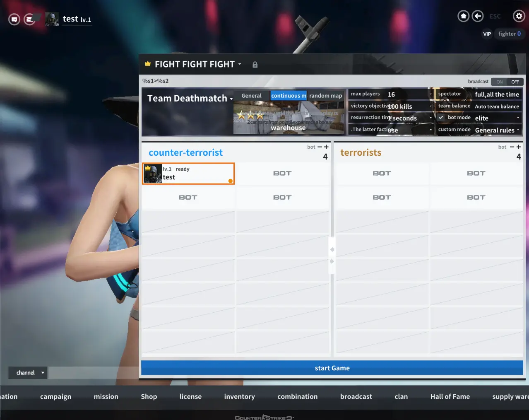Viewport: 529px width, 420px height.
Task: Click the test player avatar in the top bar
Action: click(52, 19)
